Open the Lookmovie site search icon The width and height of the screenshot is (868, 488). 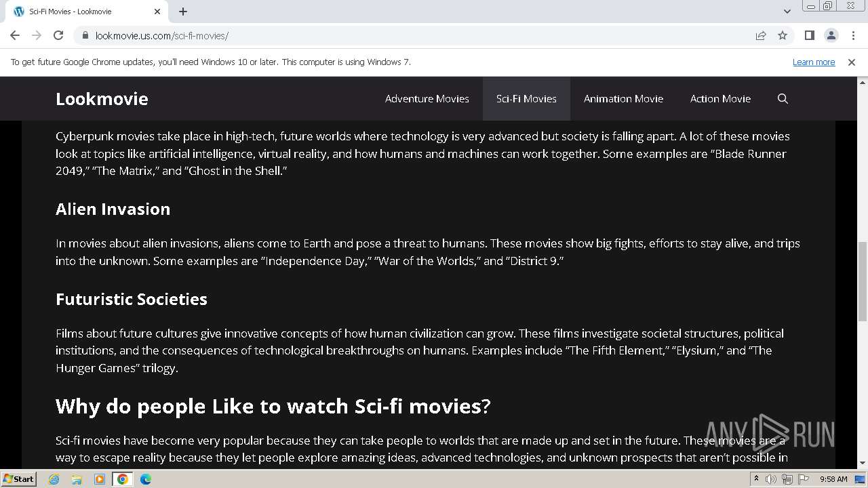(783, 99)
